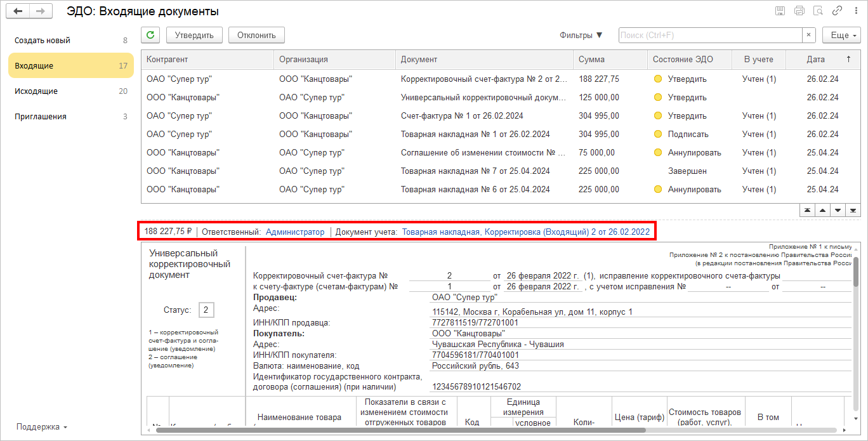Open the Исходящие section in sidebar
Screen dimensions: 868x441
click(36, 91)
